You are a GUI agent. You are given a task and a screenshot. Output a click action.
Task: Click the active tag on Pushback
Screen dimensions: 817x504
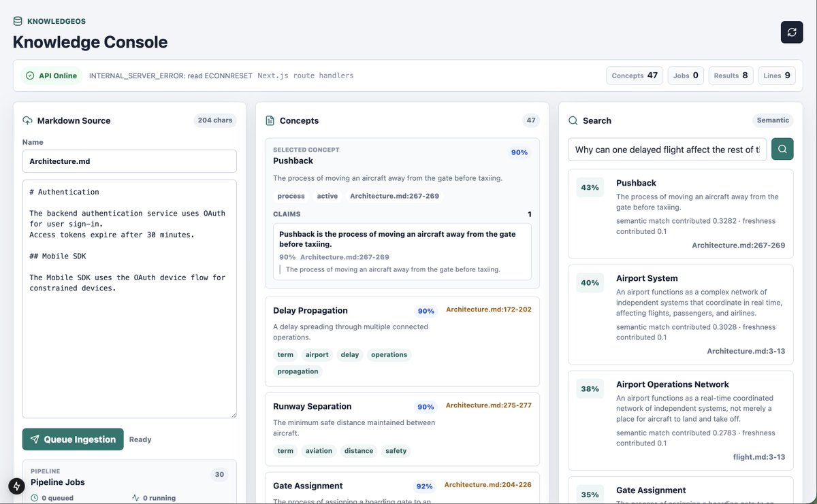click(x=327, y=196)
